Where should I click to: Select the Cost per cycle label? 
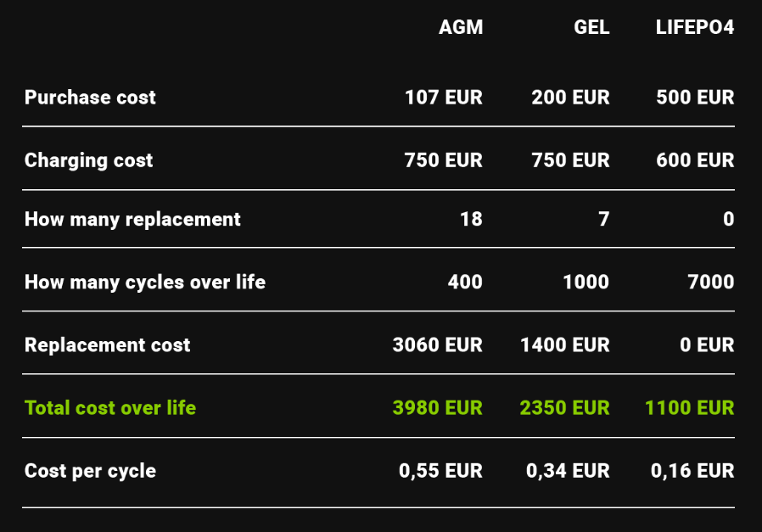90,471
